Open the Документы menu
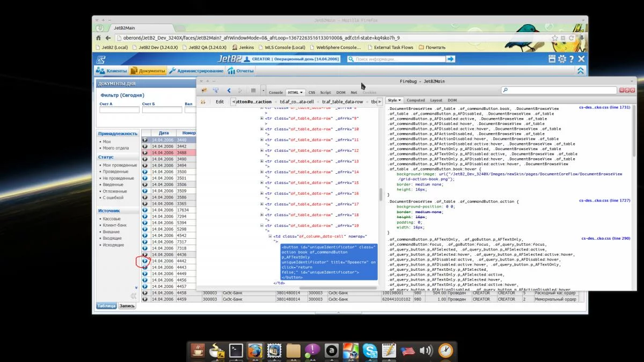Viewport: 644px width, 362px height. [148, 71]
